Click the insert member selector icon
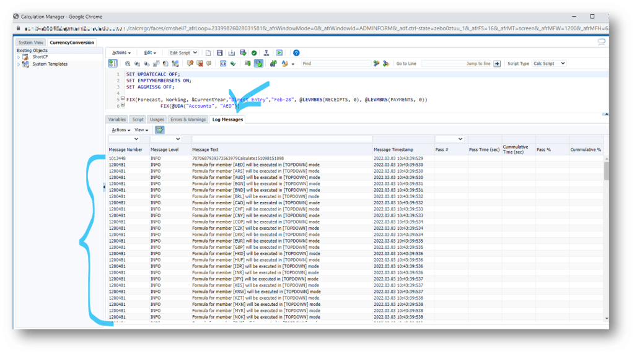 [x=175, y=63]
